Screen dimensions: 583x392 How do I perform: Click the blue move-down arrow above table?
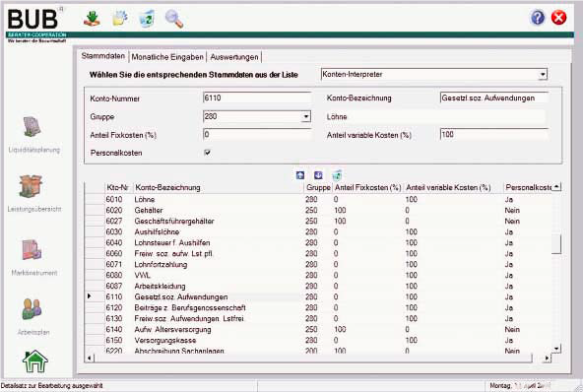318,175
